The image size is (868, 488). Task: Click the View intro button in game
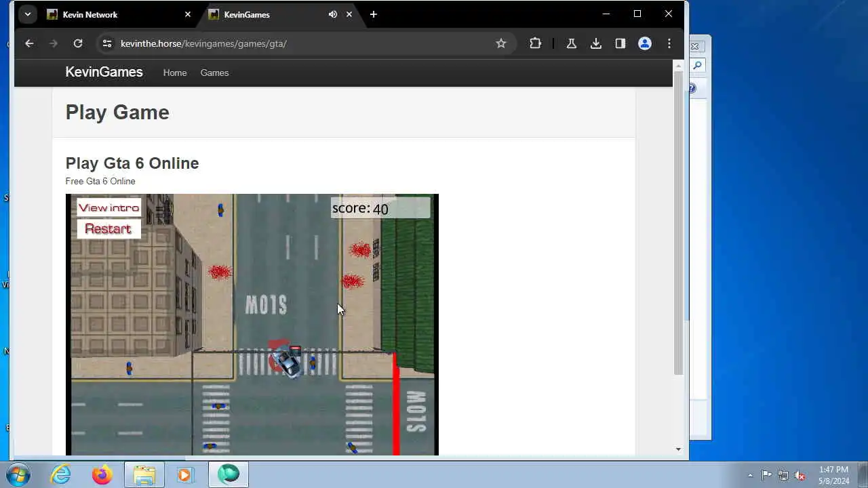(108, 207)
